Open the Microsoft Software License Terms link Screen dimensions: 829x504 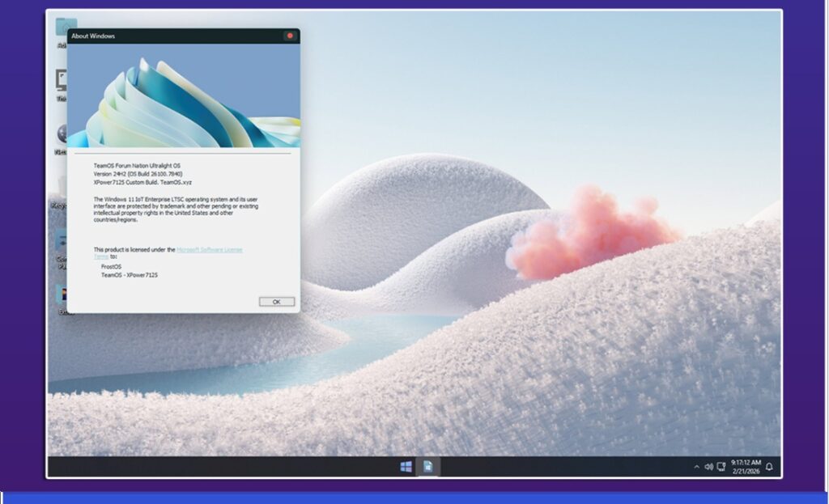[209, 250]
